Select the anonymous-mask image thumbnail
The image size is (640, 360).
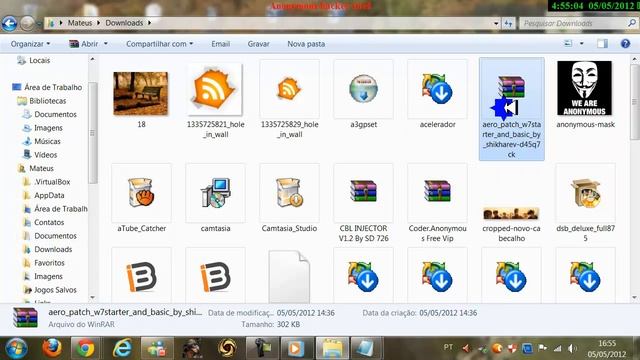tap(584, 88)
